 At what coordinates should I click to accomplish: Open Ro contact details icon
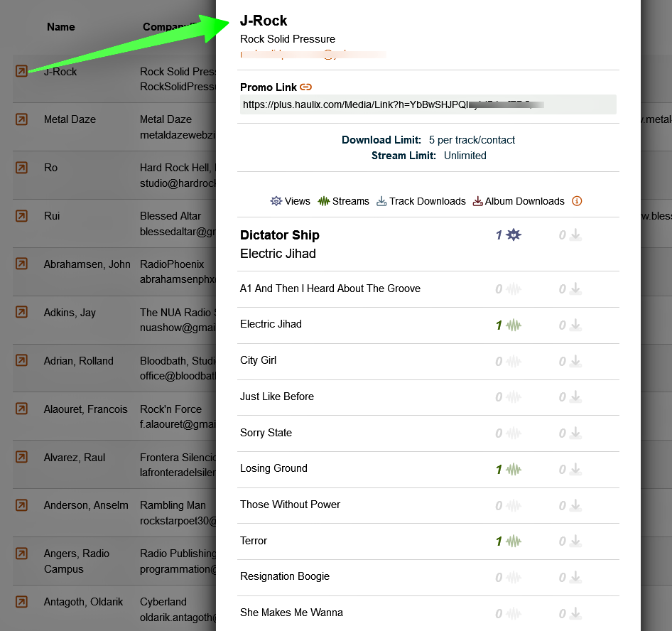coord(21,168)
